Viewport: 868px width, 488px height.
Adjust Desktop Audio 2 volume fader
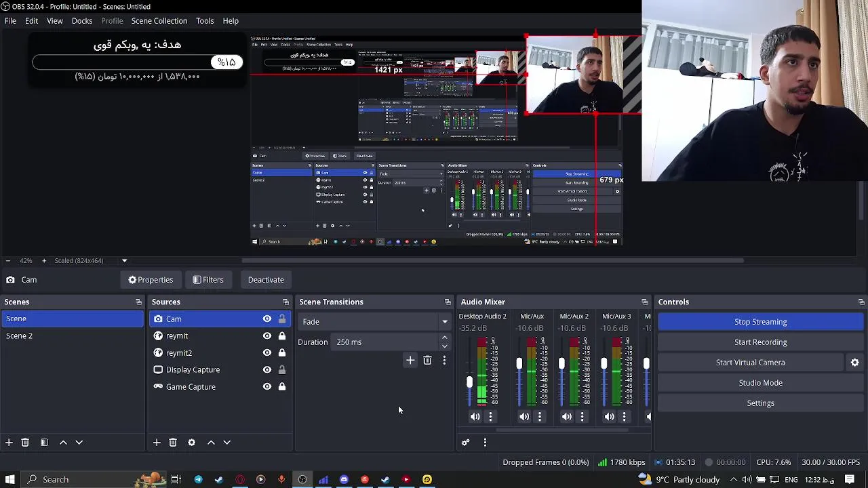pyautogui.click(x=469, y=382)
